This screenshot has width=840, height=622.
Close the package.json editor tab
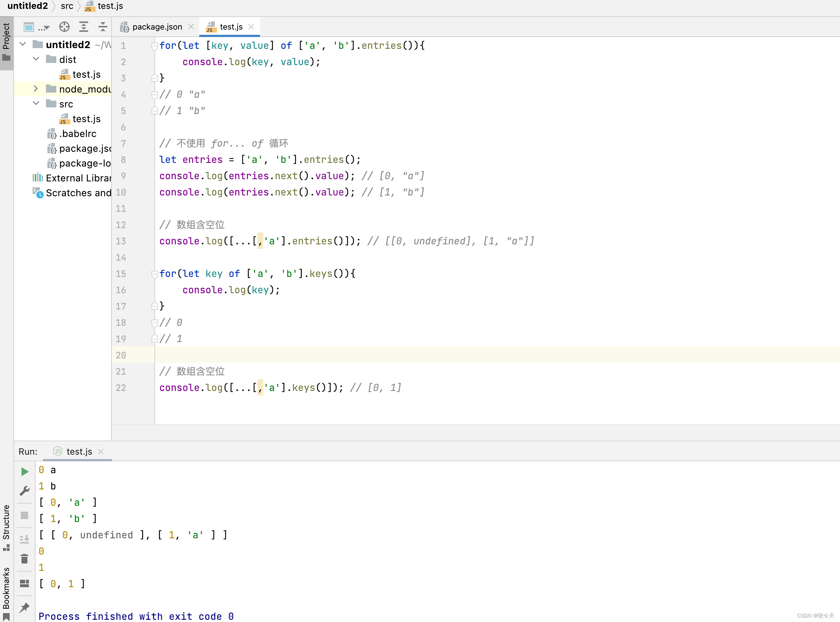[191, 27]
